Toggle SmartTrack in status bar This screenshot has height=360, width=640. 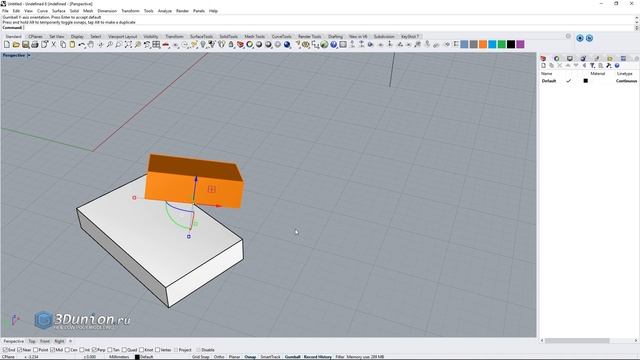tap(270, 357)
